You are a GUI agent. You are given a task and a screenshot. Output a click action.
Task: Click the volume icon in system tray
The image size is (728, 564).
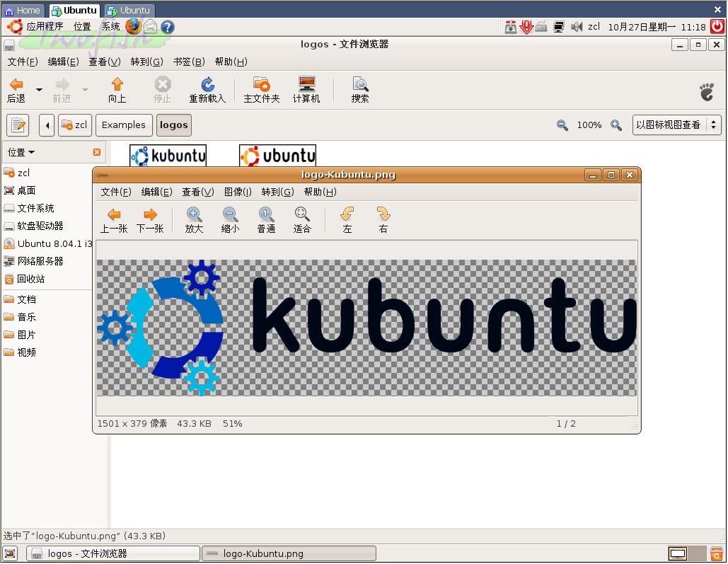pyautogui.click(x=576, y=27)
